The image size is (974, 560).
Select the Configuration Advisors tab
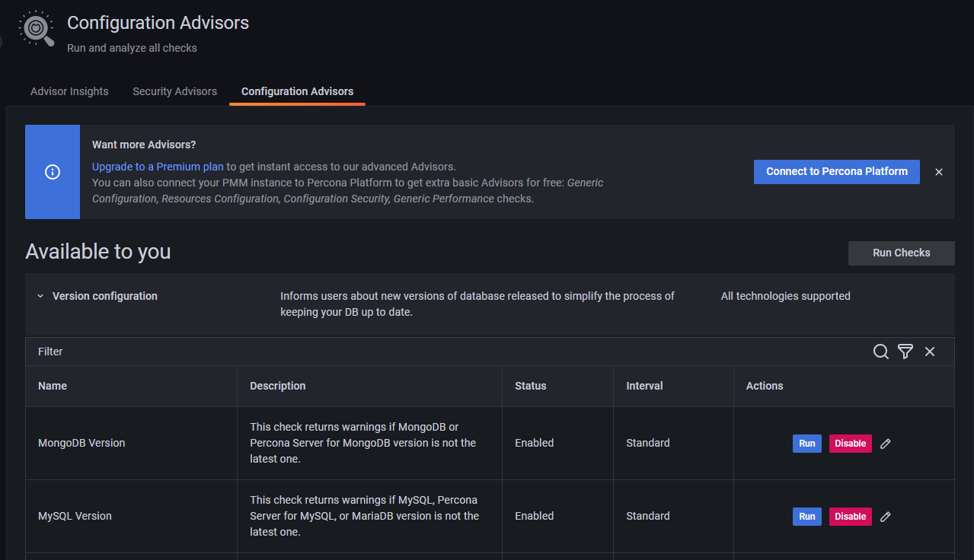coord(297,91)
